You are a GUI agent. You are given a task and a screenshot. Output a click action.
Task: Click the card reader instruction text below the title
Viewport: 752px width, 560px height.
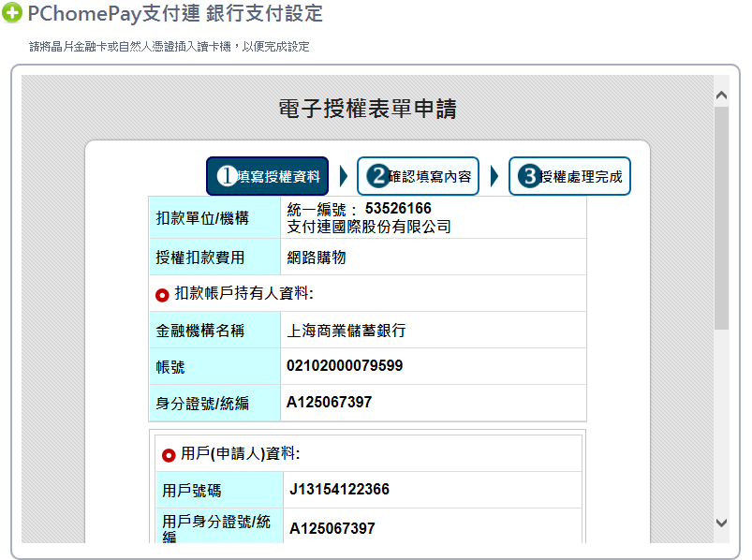pyautogui.click(x=170, y=47)
